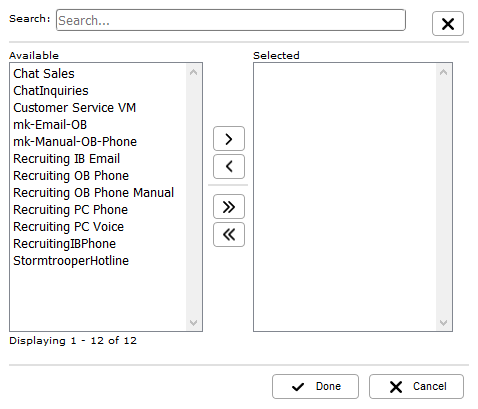Confirm the selection with the Done button
Screen dimensions: 478x409
pyautogui.click(x=315, y=386)
